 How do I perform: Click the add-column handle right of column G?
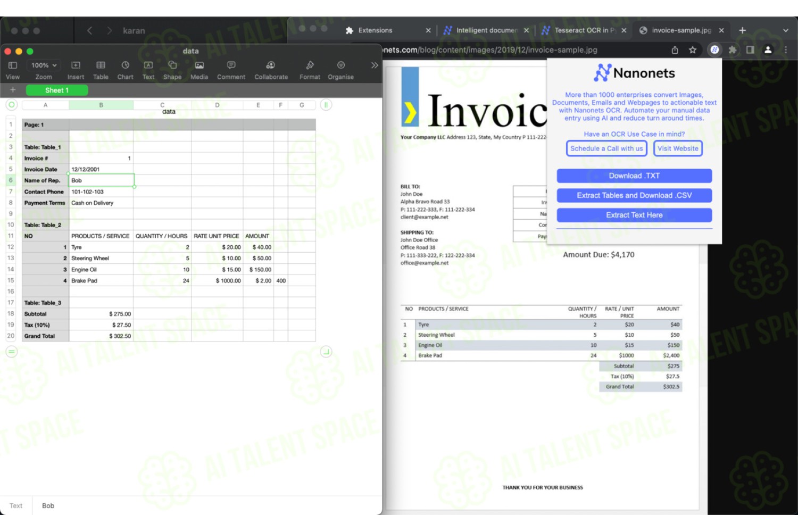326,105
